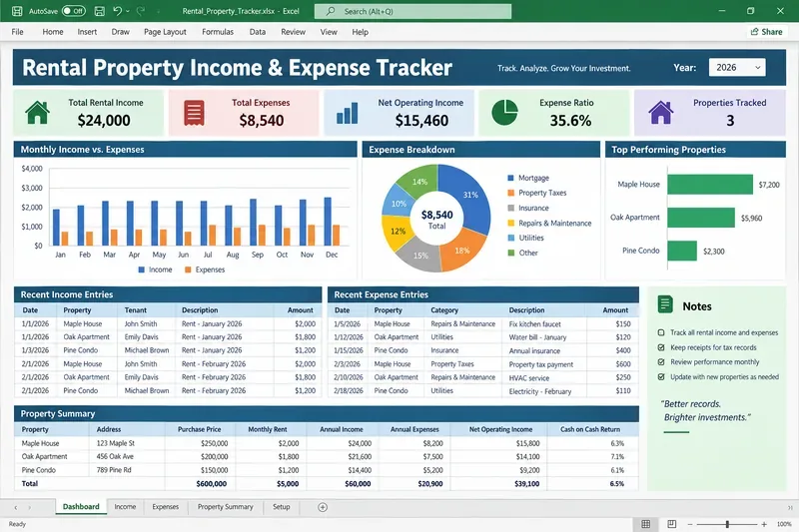Click the previous sheet navigation arrow
Viewport: 799px width, 532px height.
click(x=16, y=508)
